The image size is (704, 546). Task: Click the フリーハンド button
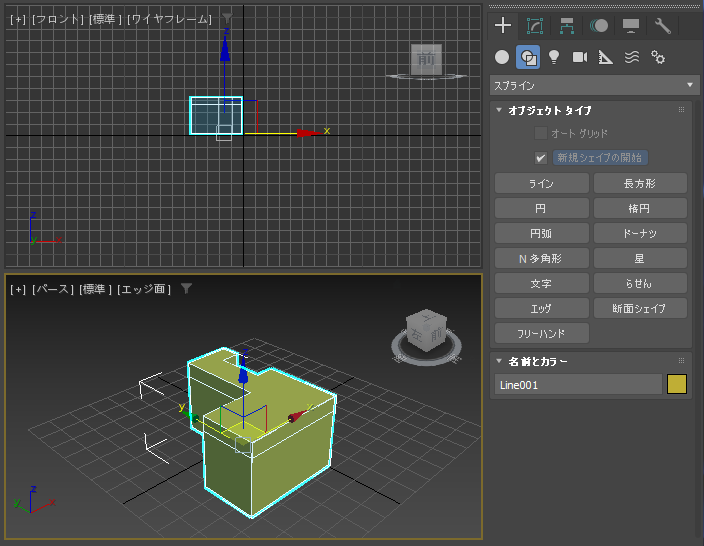541,334
